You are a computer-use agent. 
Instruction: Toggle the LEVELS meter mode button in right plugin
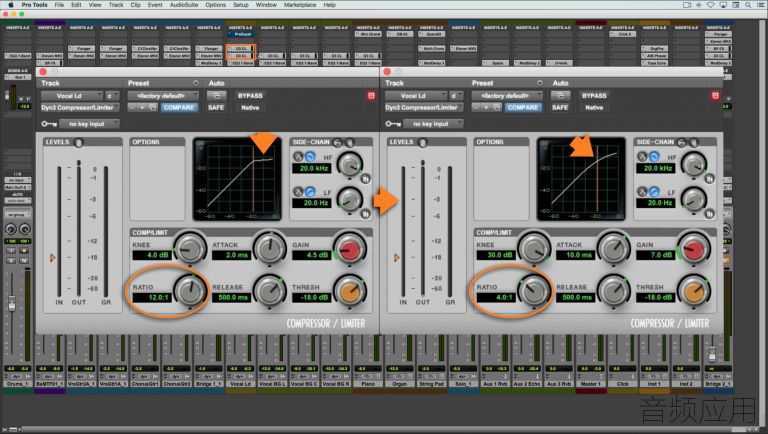pos(422,143)
